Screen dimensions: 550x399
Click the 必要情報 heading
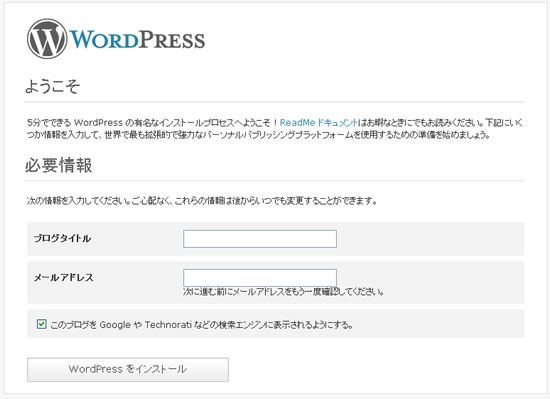tap(58, 165)
